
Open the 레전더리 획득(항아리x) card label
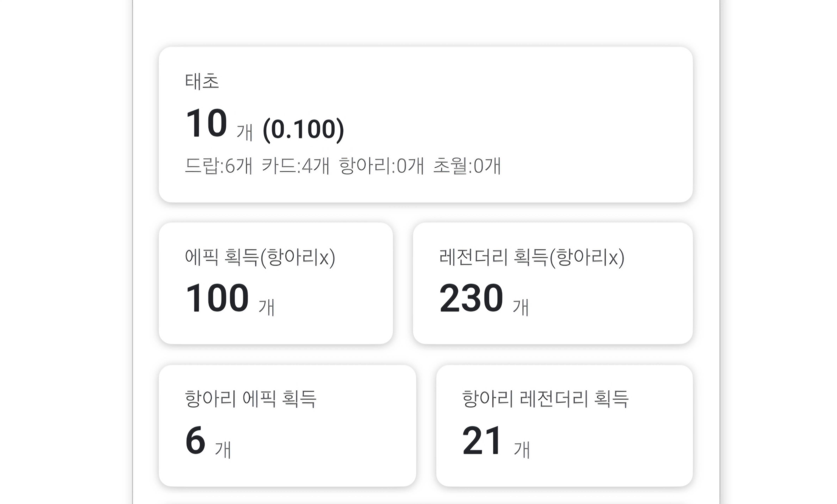tap(532, 258)
